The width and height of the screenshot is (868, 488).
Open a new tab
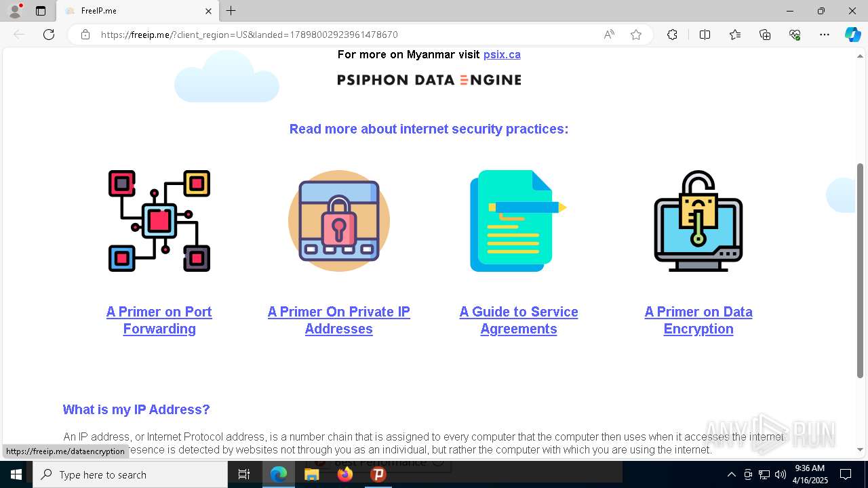(x=231, y=11)
